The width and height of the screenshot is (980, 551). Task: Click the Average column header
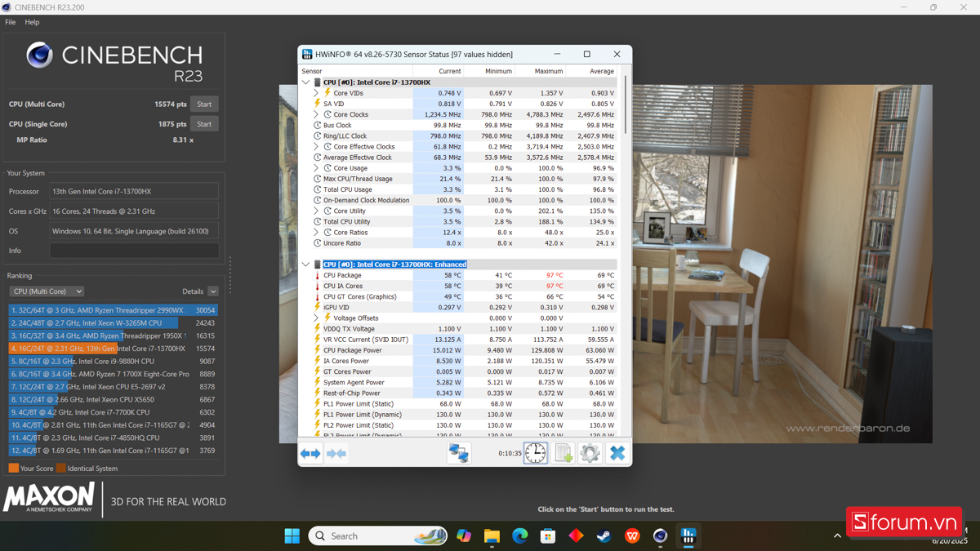(x=591, y=71)
